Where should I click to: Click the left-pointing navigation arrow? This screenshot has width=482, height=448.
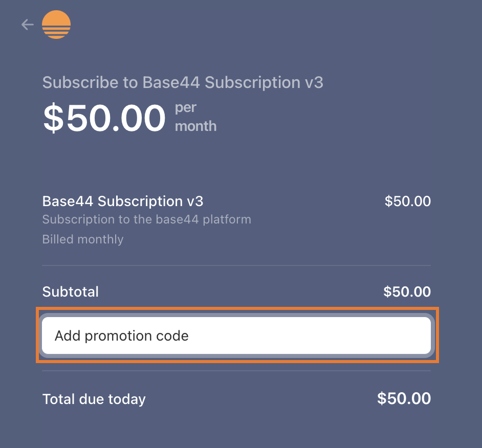[27, 24]
